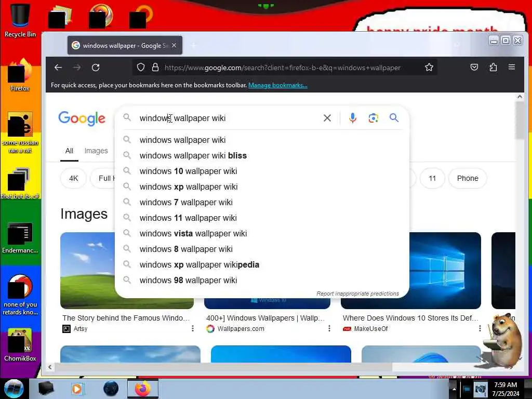Open the blue Windows 10 logo thumbnail

445,270
